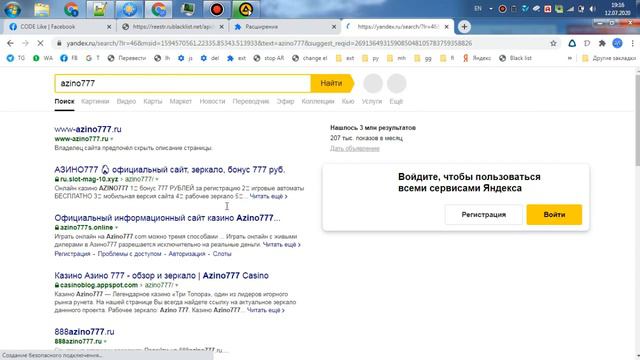The height and width of the screenshot is (360, 640).
Task: Open a new browser tab
Action: [464, 27]
